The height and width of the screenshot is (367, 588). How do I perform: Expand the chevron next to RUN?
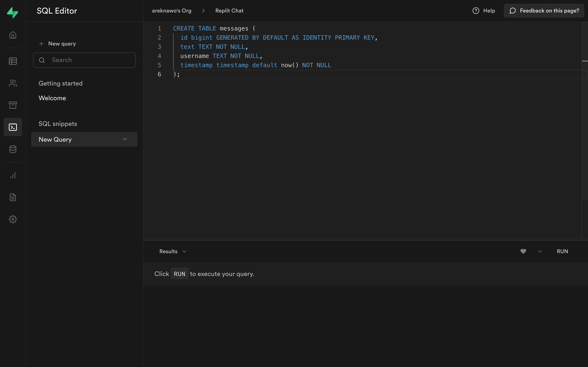(x=540, y=251)
